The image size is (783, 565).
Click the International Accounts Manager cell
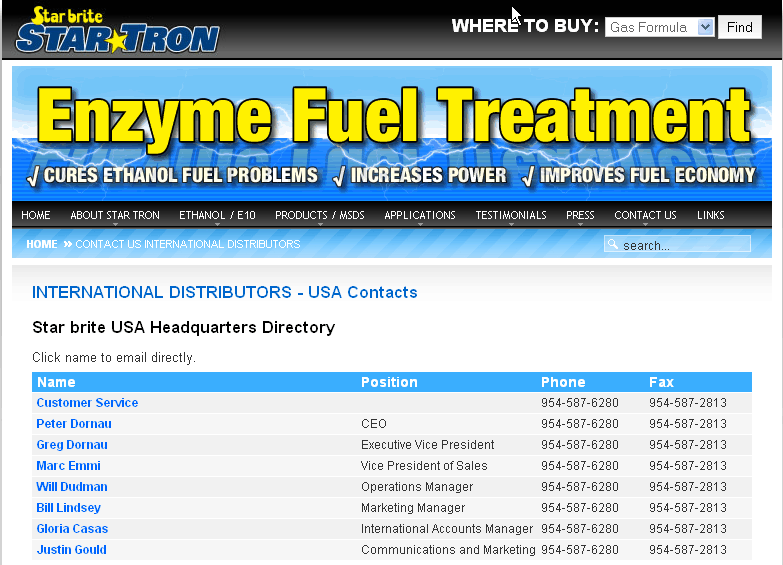(x=447, y=529)
